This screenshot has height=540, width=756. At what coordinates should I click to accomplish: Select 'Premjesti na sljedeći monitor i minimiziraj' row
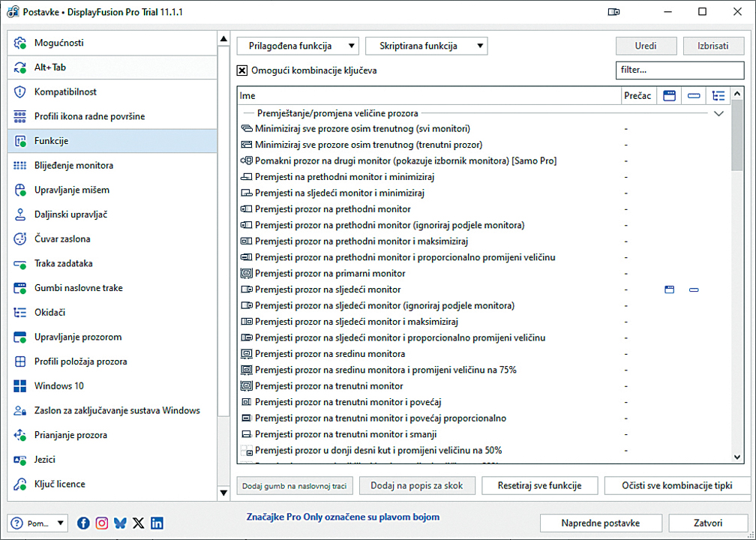coord(484,193)
